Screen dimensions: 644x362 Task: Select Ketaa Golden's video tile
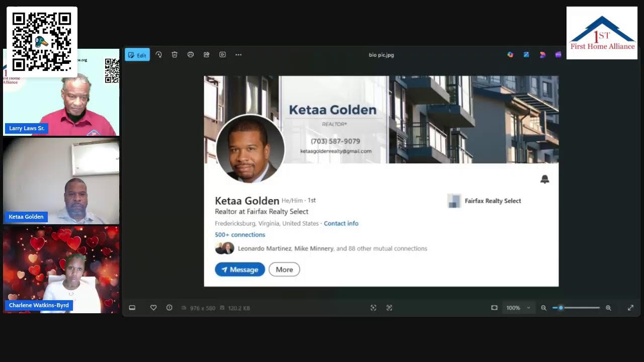[x=61, y=181]
